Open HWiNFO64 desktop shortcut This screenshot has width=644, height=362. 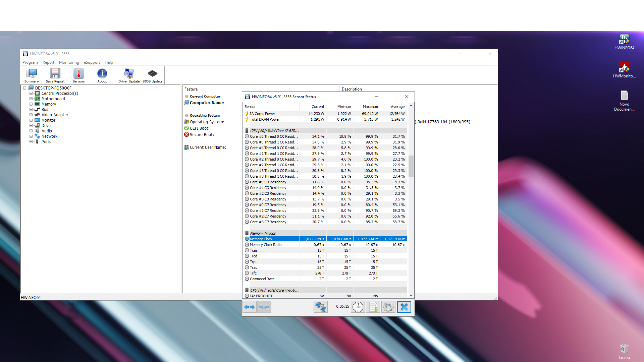[624, 42]
